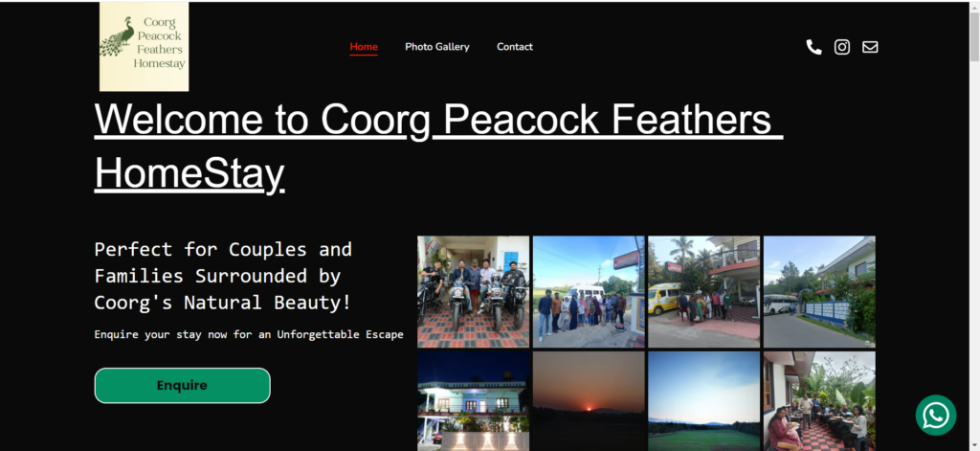This screenshot has height=451, width=980.
Task: Select the Contact menu item
Action: pyautogui.click(x=514, y=47)
